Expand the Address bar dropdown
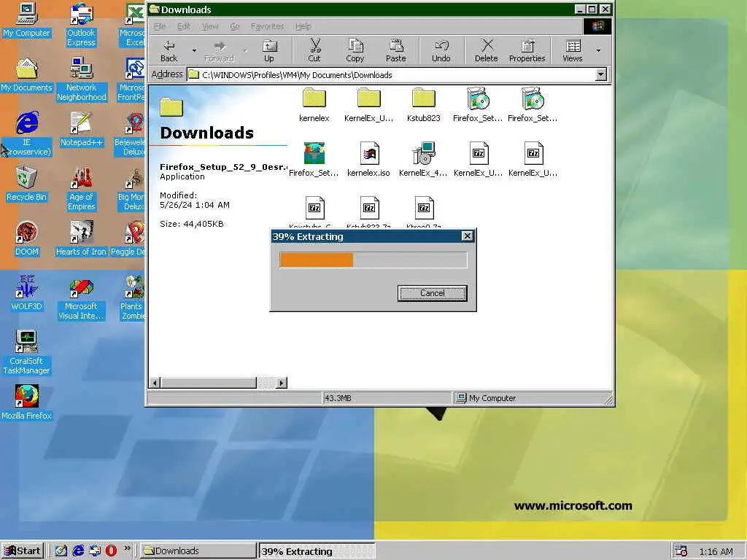Image resolution: width=747 pixels, height=560 pixels. [x=601, y=74]
